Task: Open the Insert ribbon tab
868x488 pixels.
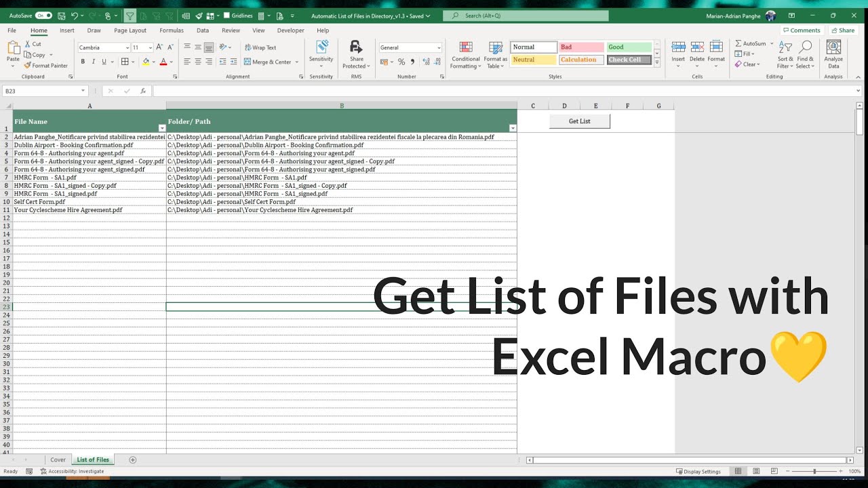Action: (67, 30)
